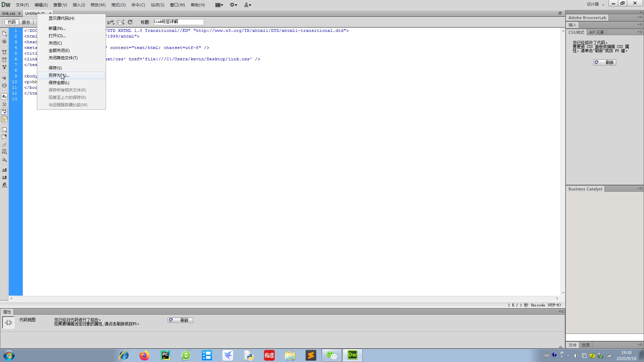This screenshot has height=362, width=644.
Task: Toggle highlight invalid code
Action: click(x=4, y=104)
